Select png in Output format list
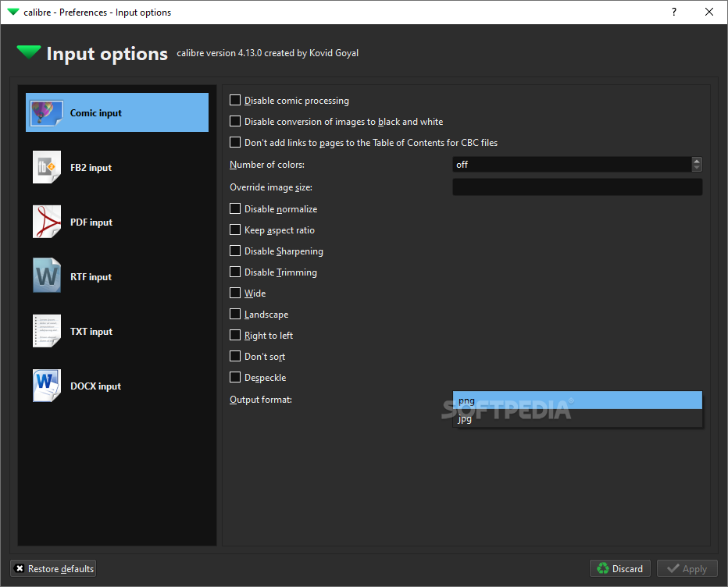Image resolution: width=728 pixels, height=587 pixels. pos(577,400)
